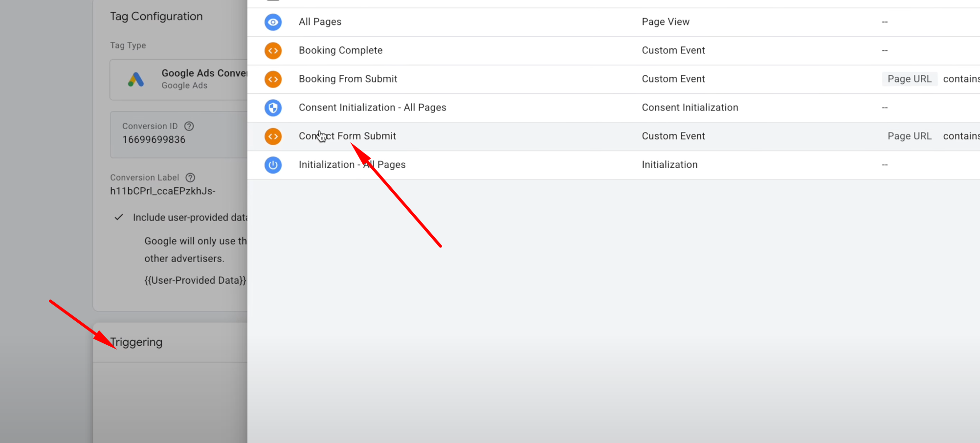
Task: Click the Consent Initialization shield icon
Action: click(273, 108)
